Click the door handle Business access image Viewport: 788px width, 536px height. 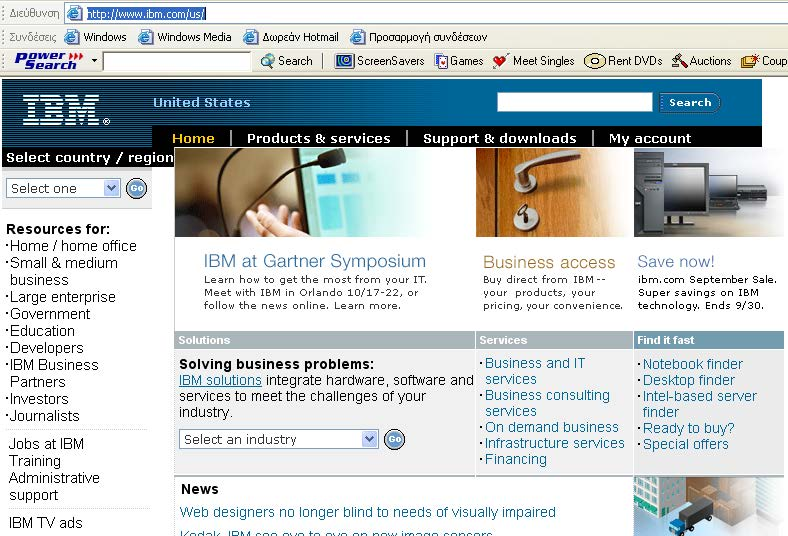coord(553,192)
